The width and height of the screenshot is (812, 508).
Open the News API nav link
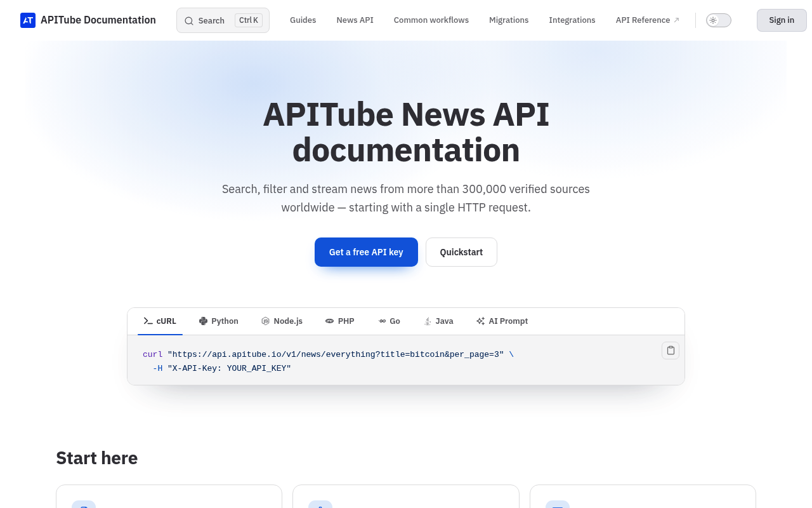tap(355, 20)
